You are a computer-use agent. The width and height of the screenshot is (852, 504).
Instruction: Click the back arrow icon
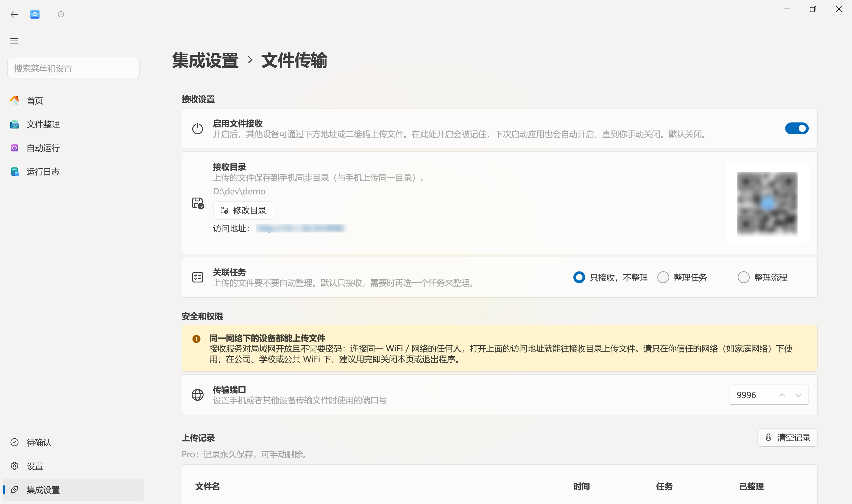(x=14, y=14)
